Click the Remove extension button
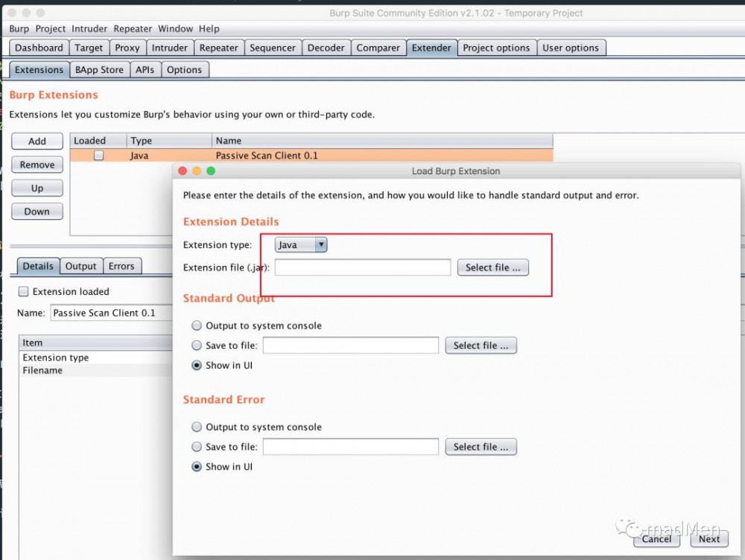This screenshot has height=560, width=745. 37,165
